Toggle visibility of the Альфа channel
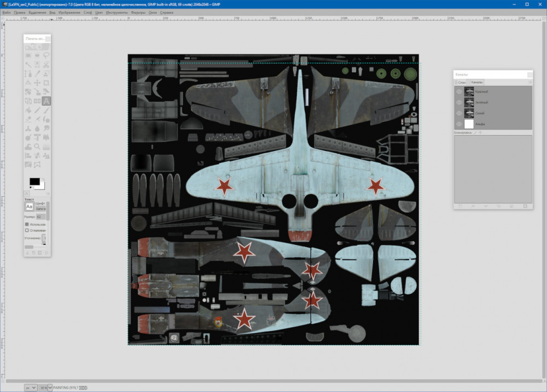547x392 pixels. (459, 124)
